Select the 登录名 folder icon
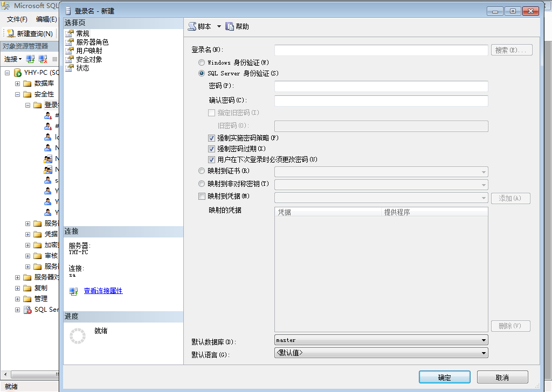 [37, 105]
